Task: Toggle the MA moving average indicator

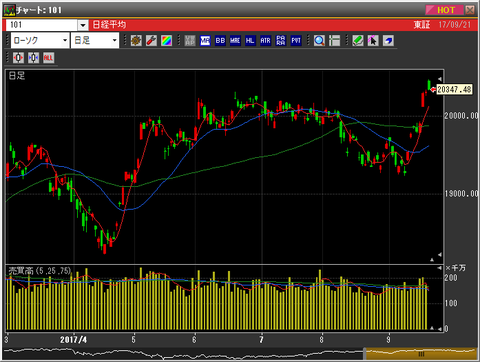Action: (x=205, y=41)
